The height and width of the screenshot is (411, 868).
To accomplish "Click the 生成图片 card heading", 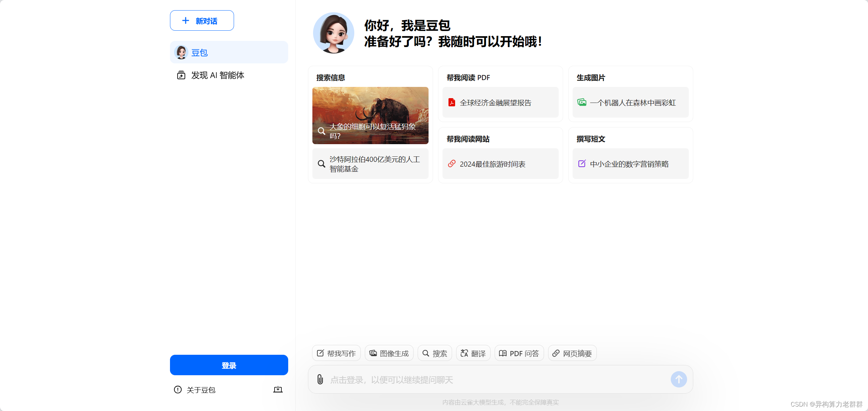I will pyautogui.click(x=591, y=78).
